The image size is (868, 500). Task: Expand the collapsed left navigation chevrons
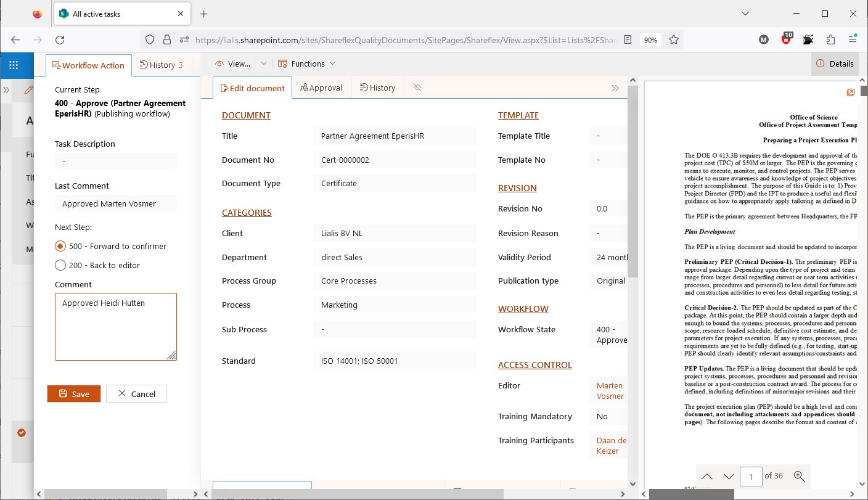coord(6,90)
